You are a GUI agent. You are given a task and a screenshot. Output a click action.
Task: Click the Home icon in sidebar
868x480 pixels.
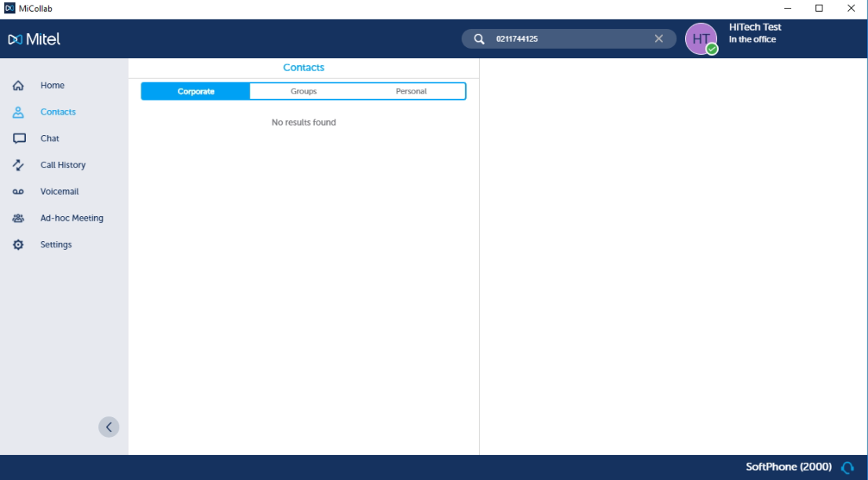pyautogui.click(x=19, y=86)
